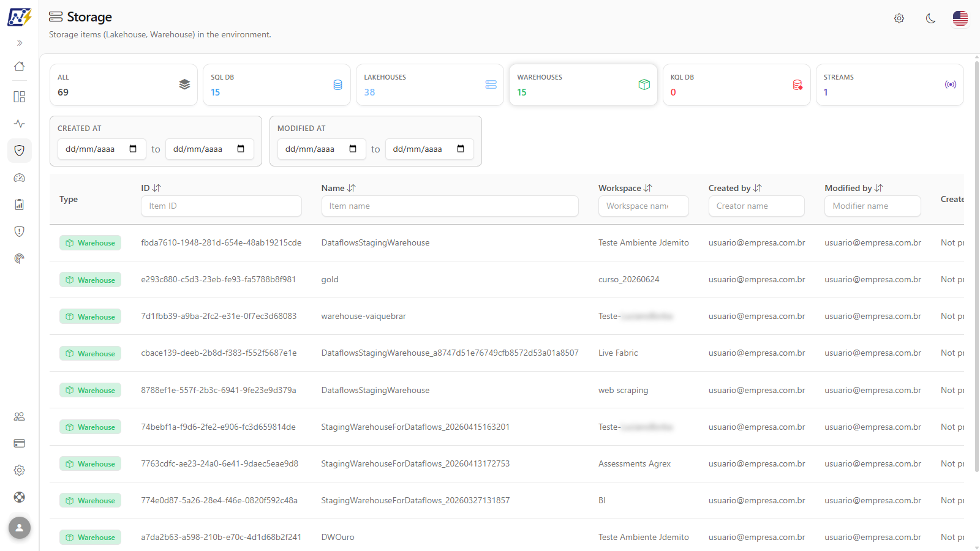Viewport: 980px width, 551px height.
Task: Sort the table by Workspace column
Action: click(x=625, y=188)
